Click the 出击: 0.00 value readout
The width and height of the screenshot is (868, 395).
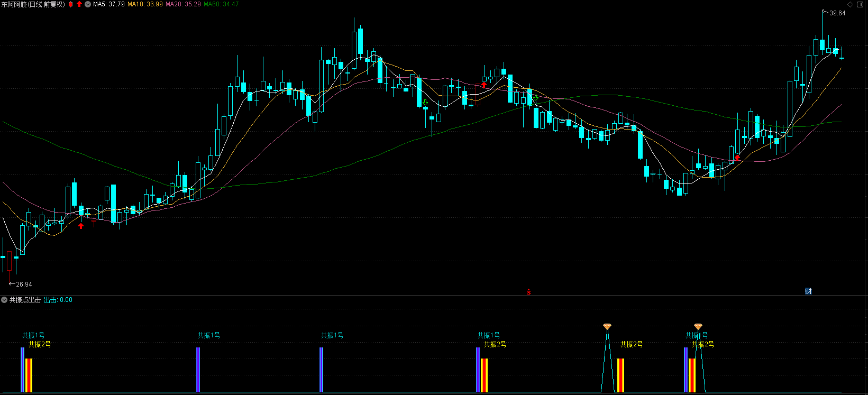pyautogui.click(x=58, y=300)
